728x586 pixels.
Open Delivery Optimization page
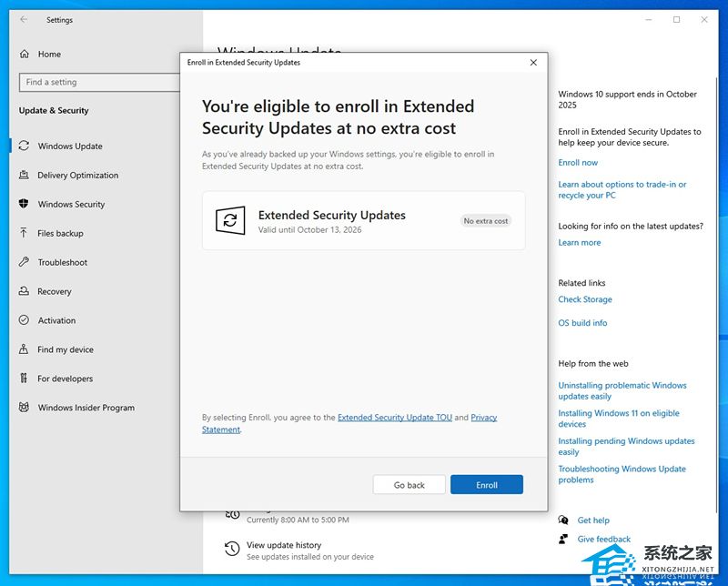coord(78,175)
